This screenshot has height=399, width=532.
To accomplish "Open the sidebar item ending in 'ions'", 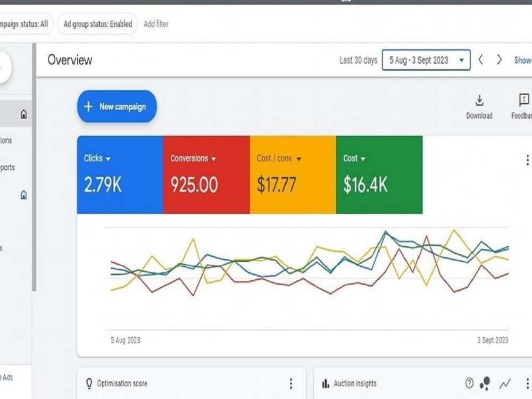I will [x=6, y=140].
